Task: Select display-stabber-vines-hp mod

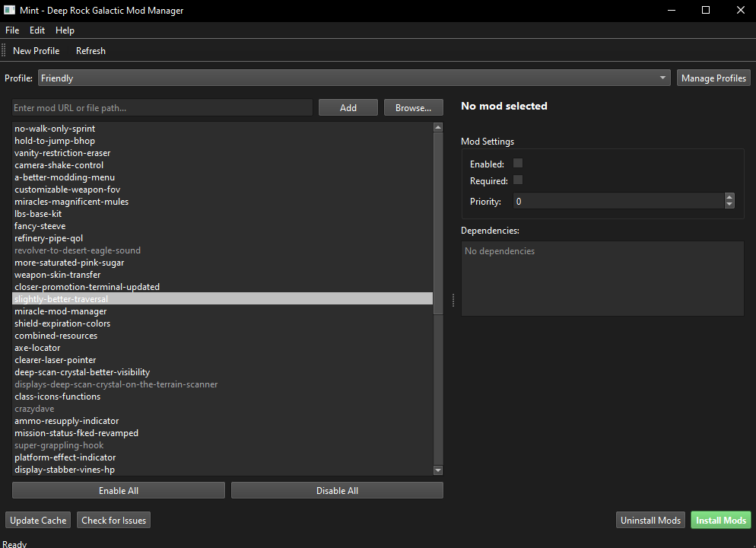Action: click(x=222, y=470)
